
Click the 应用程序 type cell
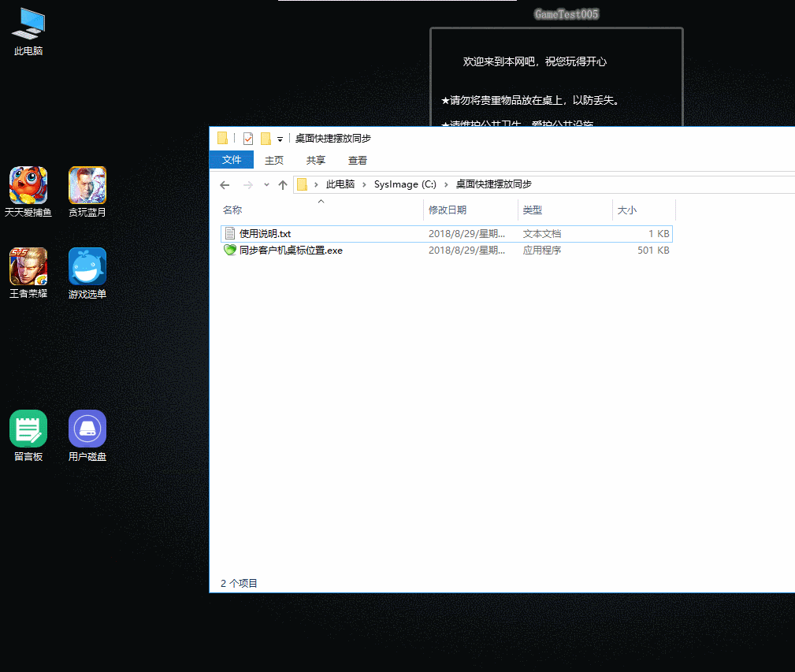coord(542,251)
